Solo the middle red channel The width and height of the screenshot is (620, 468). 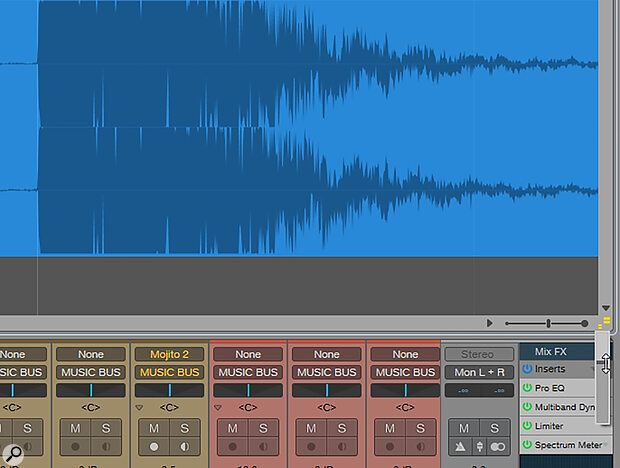coord(342,428)
